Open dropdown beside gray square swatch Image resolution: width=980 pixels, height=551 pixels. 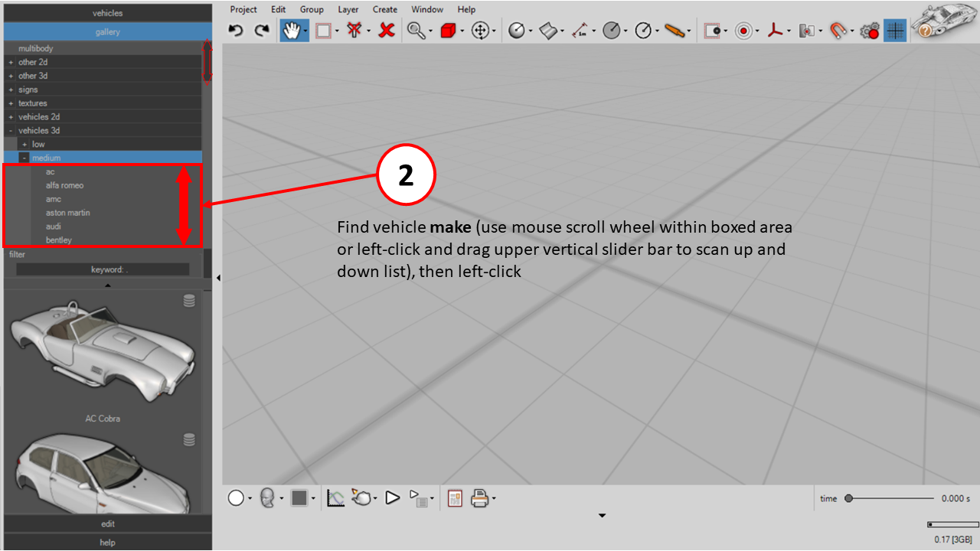pos(313,499)
